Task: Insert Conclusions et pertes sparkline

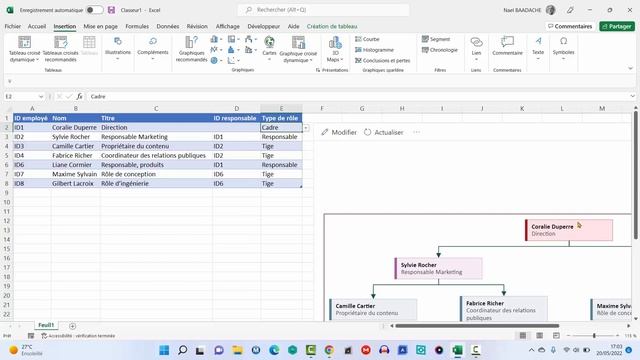Action: [383, 60]
